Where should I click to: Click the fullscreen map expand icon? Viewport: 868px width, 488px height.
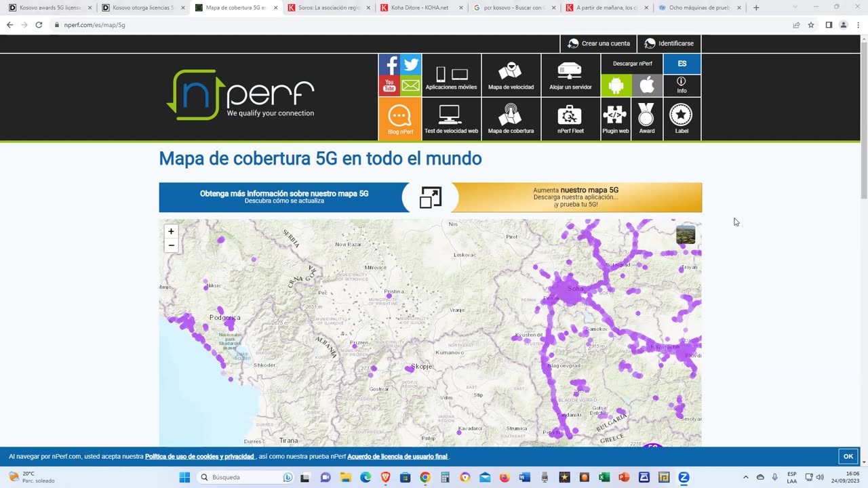tap(431, 197)
